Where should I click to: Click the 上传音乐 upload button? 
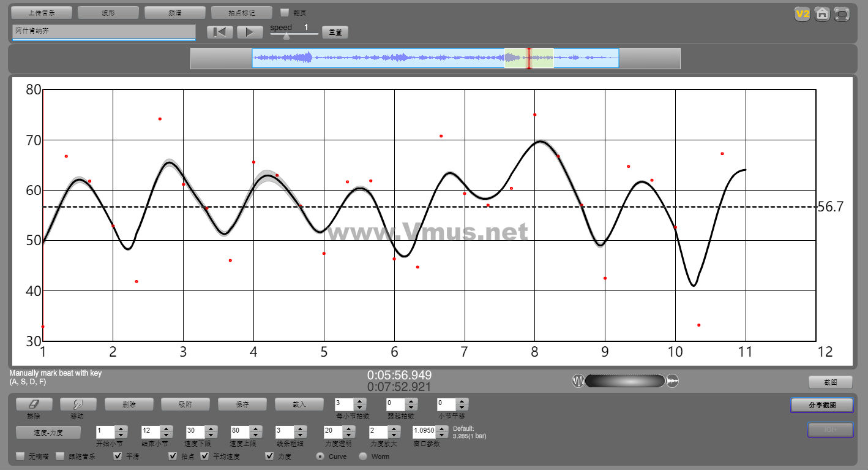pos(42,13)
